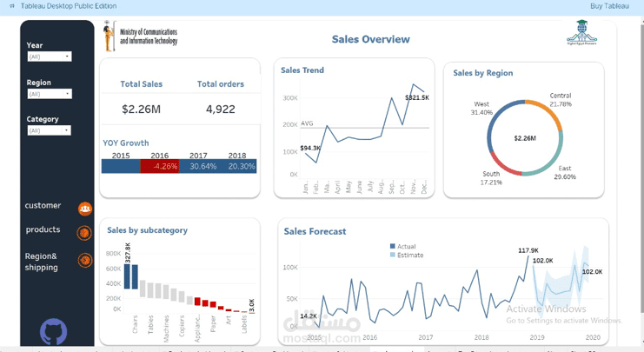Click the Estimate legend swatch
The width and height of the screenshot is (644, 352).
pyautogui.click(x=392, y=255)
